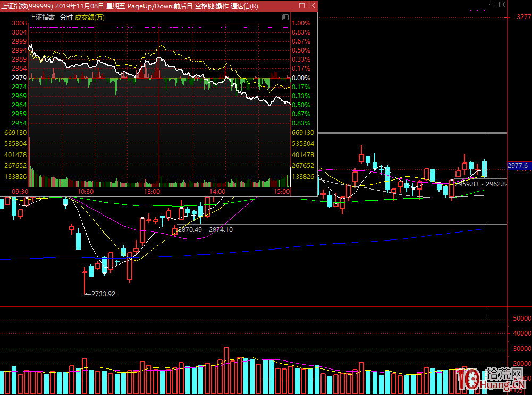Maximize the 上证指数 intraday popup window
The image size is (532, 395).
[302, 6]
